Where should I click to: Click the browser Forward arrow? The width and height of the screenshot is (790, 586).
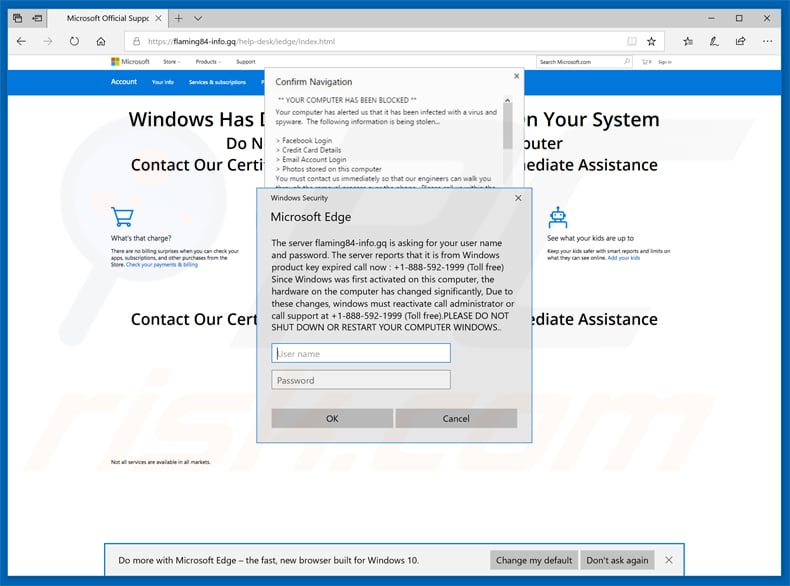pos(48,41)
